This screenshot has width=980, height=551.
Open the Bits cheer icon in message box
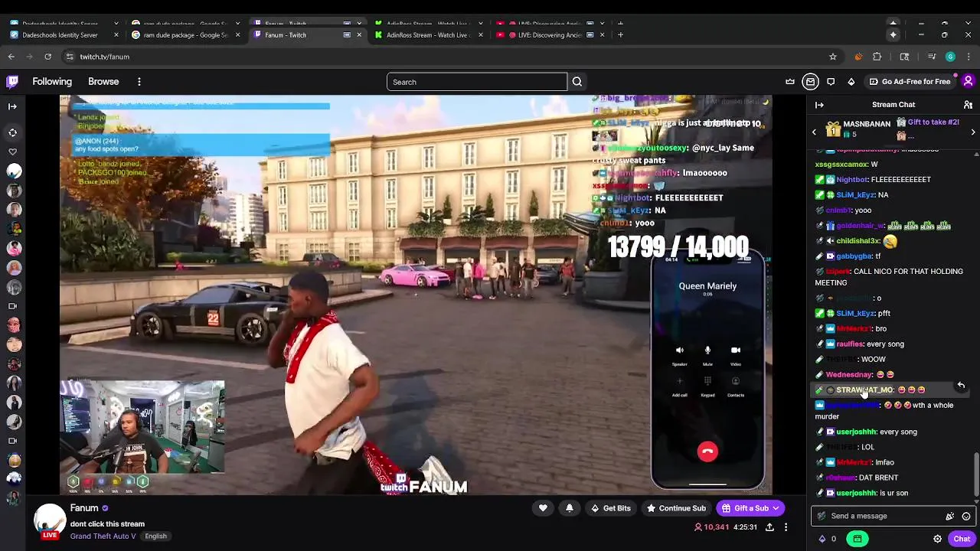pos(949,516)
